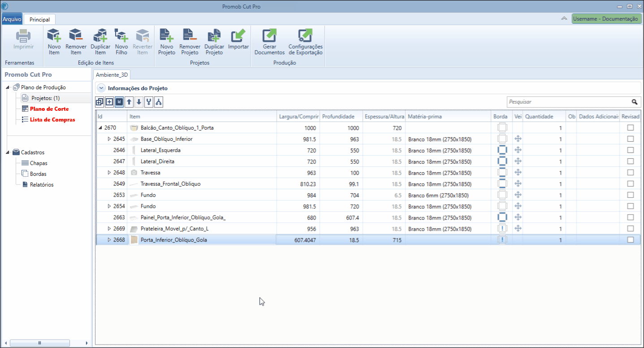Image resolution: width=644 pixels, height=348 pixels.
Task: Check Revisado for Travessa row 2648
Action: click(631, 172)
